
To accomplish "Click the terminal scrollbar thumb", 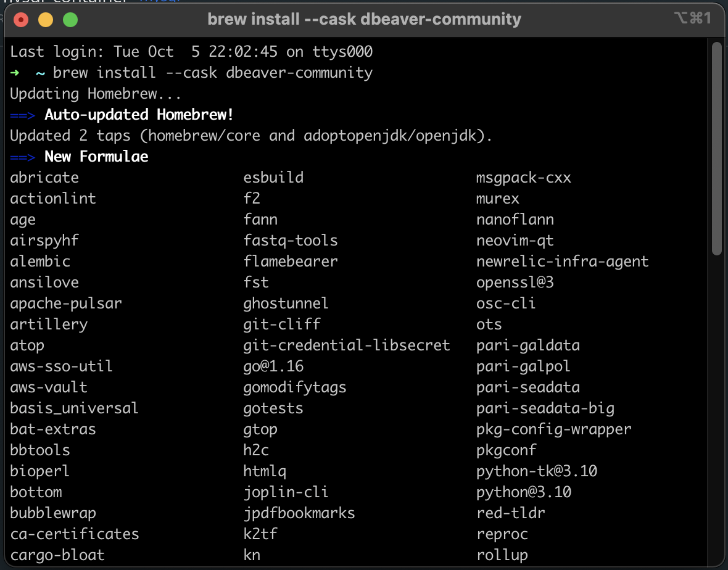I will 717,149.
